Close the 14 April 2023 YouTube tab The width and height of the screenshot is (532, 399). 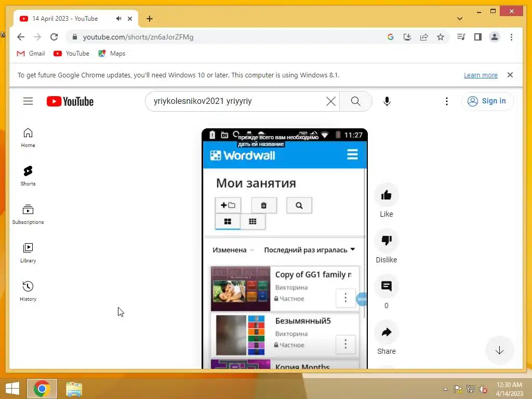coord(130,19)
